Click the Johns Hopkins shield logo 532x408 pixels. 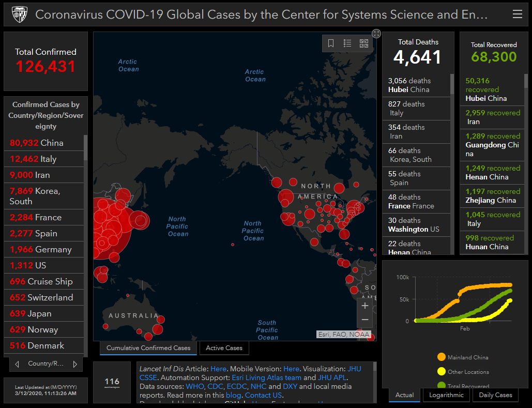(20, 14)
